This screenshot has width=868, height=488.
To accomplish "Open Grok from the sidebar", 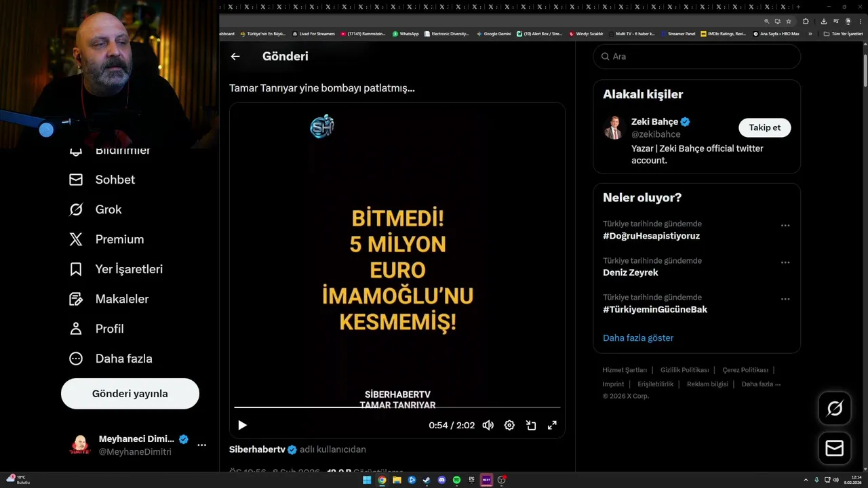I will coord(96,209).
